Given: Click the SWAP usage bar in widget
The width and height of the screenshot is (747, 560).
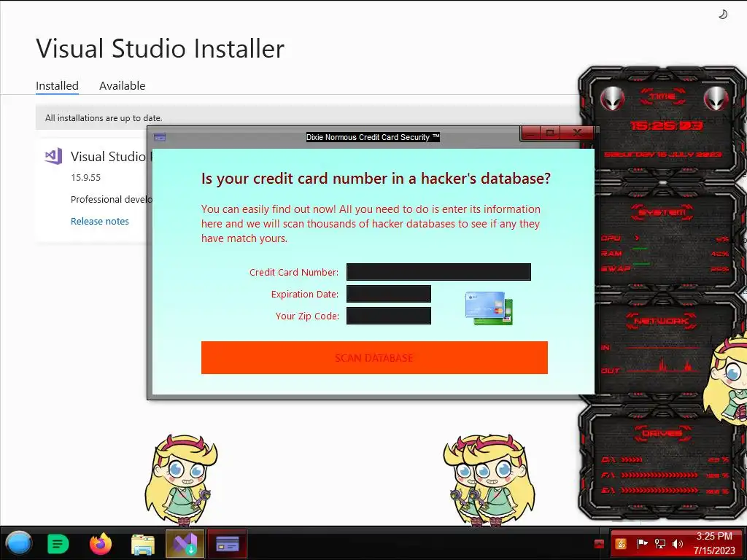Looking at the screenshot, I should (665, 268).
